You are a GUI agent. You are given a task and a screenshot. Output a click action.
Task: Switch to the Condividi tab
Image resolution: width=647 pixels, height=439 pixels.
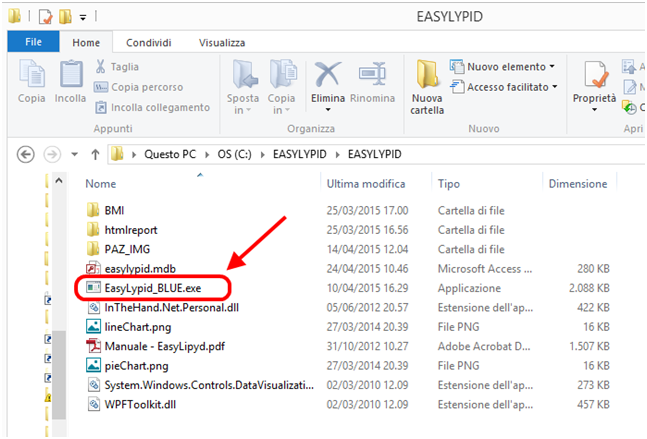pos(149,42)
